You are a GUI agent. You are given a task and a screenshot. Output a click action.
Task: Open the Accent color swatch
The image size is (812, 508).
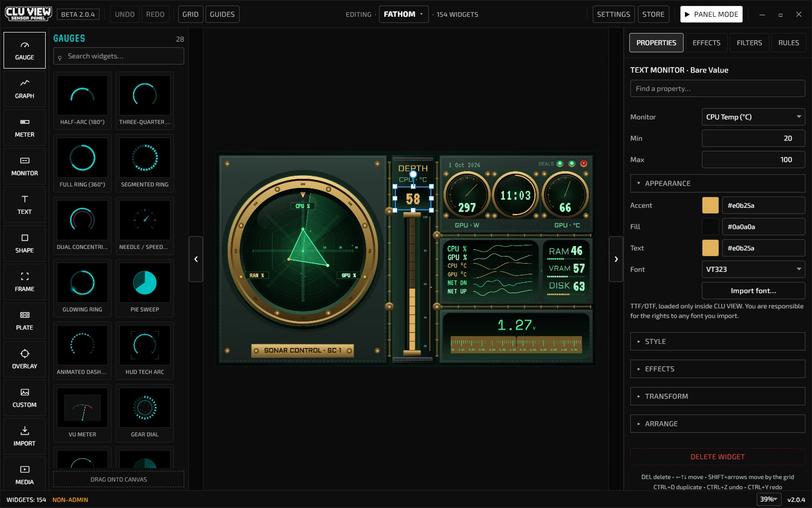point(710,205)
